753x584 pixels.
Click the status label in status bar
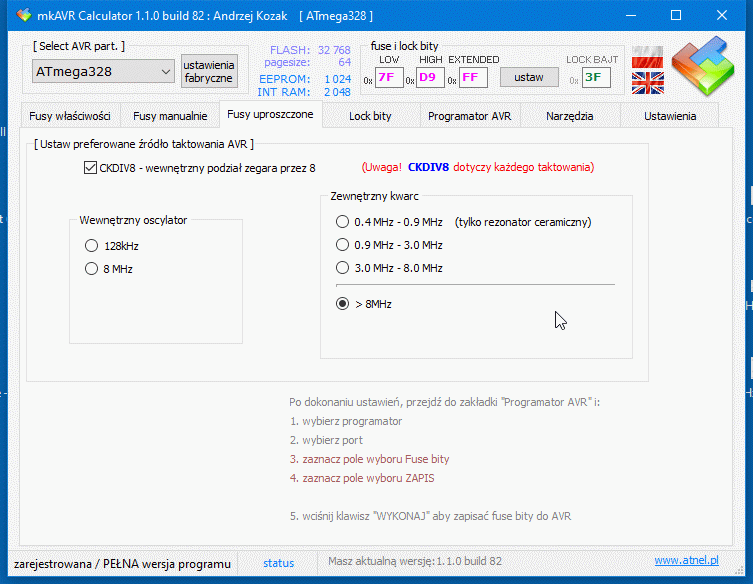[x=279, y=563]
